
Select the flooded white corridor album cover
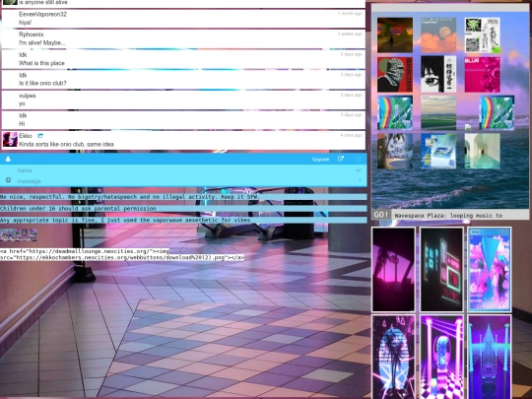482,151
